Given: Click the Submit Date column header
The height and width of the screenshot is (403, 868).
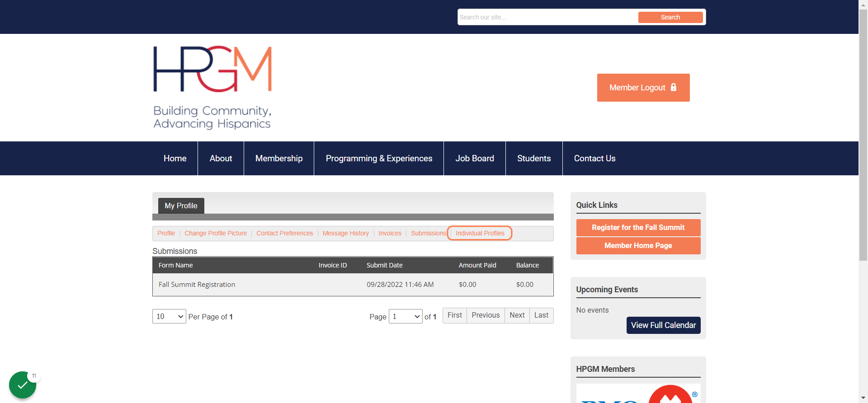Looking at the screenshot, I should [x=385, y=265].
